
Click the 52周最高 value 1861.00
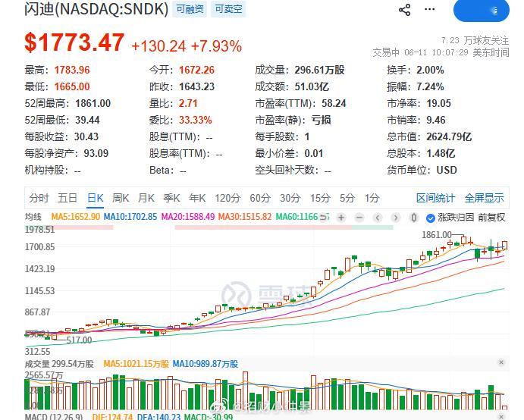point(93,104)
